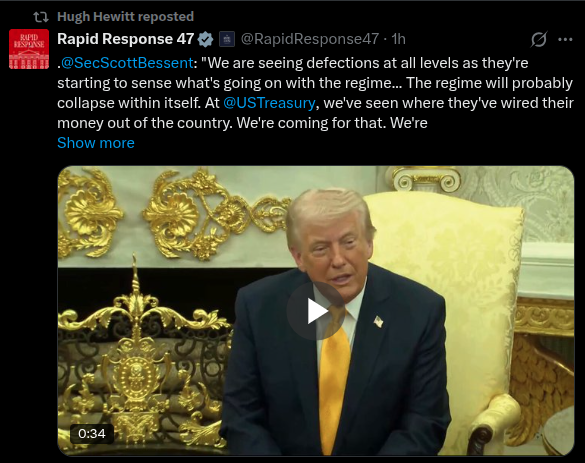Click the text line 'collapse within itself'
The height and width of the screenshot is (463, 585).
click(x=315, y=103)
